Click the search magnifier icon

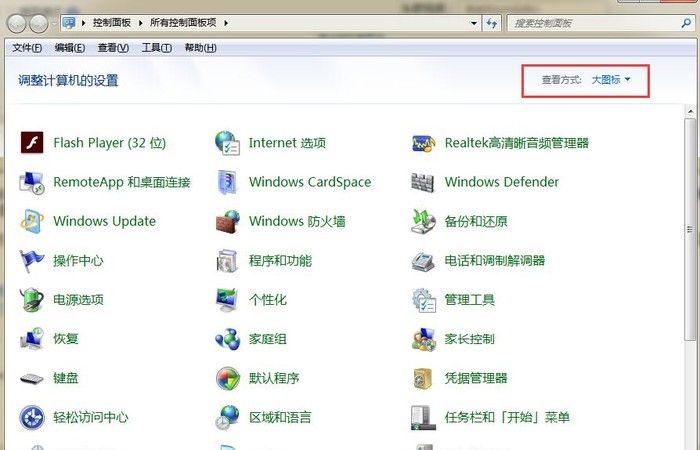tap(686, 23)
